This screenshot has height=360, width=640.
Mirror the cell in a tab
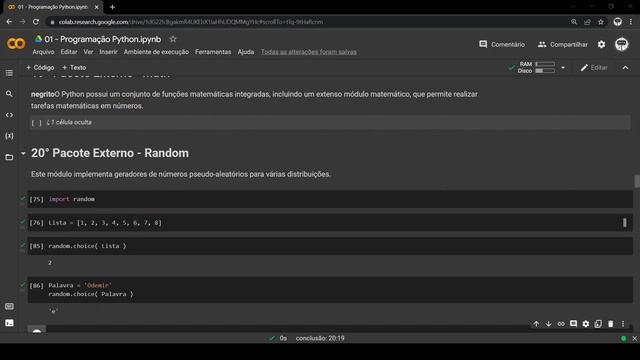point(598,324)
